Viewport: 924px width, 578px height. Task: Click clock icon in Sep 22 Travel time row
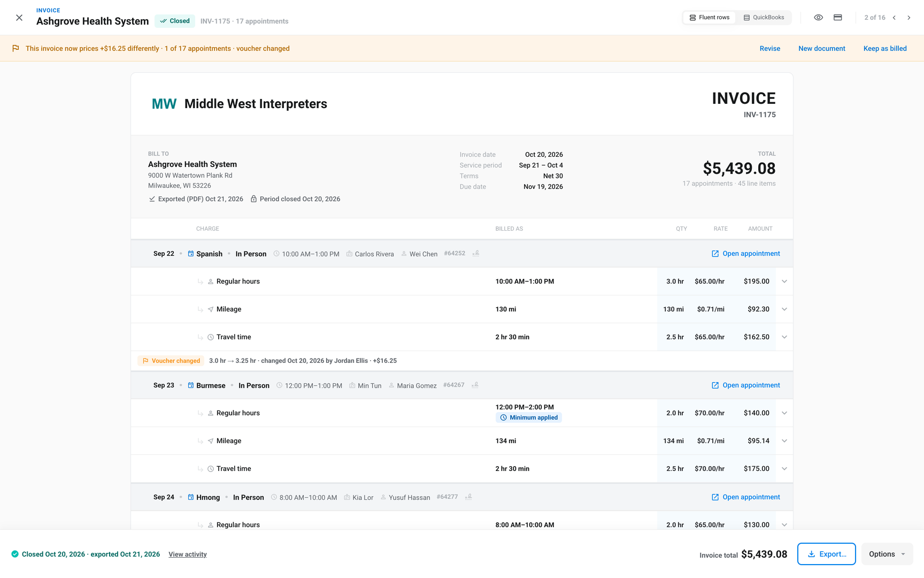coord(211,337)
